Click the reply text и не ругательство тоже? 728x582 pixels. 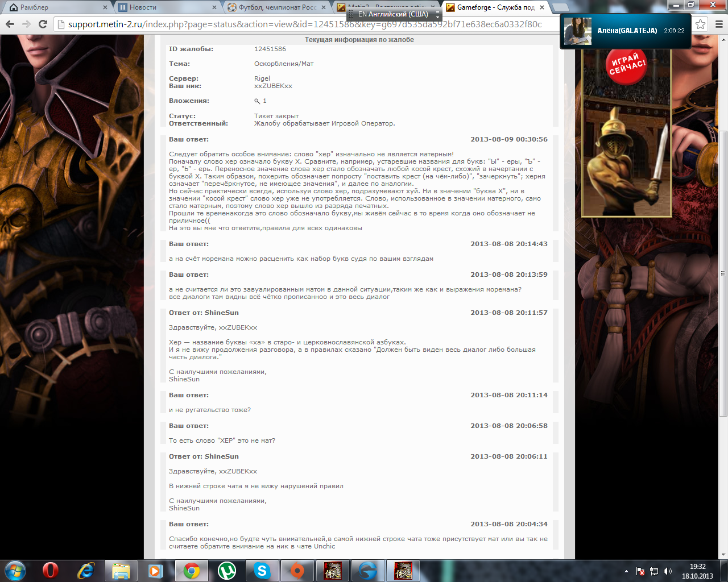[x=210, y=410]
